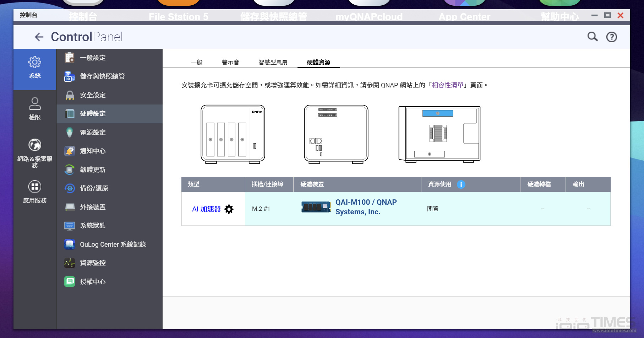Viewport: 644px width, 338px height.
Task: Open 電源設定 menu item
Action: (x=110, y=132)
